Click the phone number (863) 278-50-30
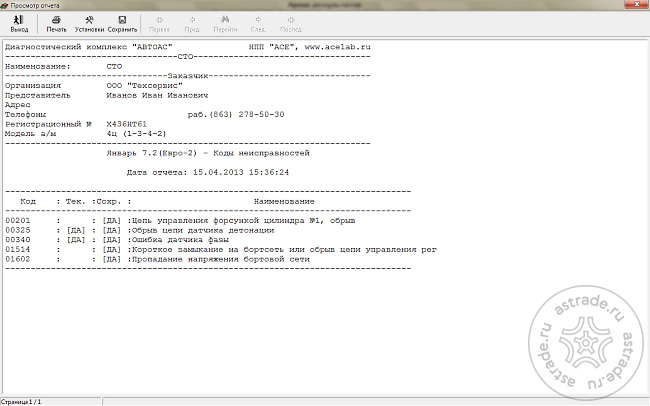This screenshot has height=406, width=650. click(x=247, y=114)
